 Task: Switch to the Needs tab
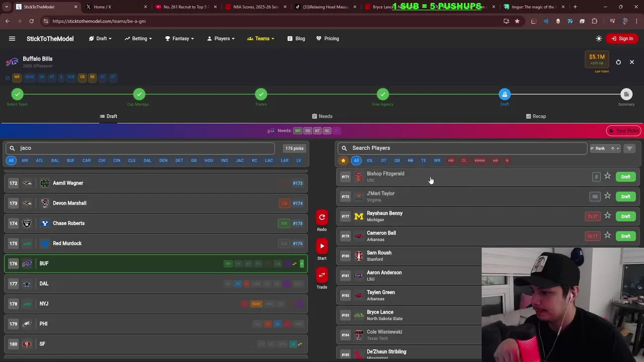coord(322,116)
